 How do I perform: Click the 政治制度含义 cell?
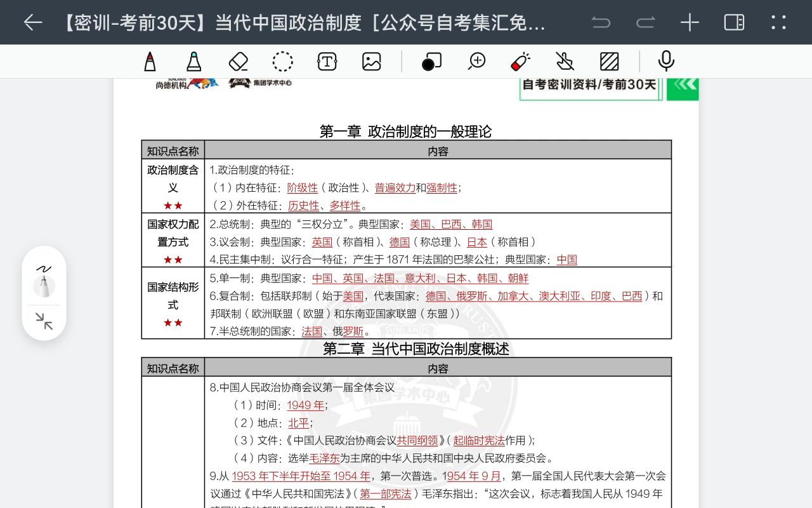[173, 187]
